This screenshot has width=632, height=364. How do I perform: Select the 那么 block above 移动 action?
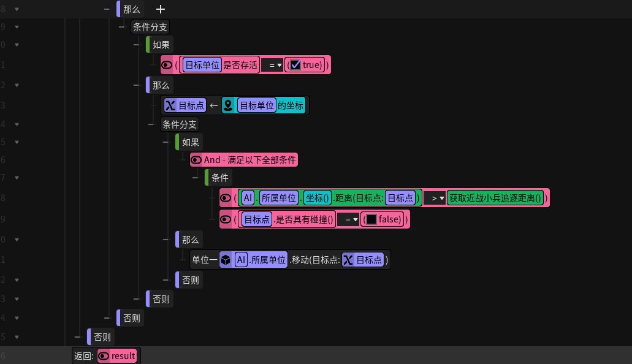(x=190, y=240)
